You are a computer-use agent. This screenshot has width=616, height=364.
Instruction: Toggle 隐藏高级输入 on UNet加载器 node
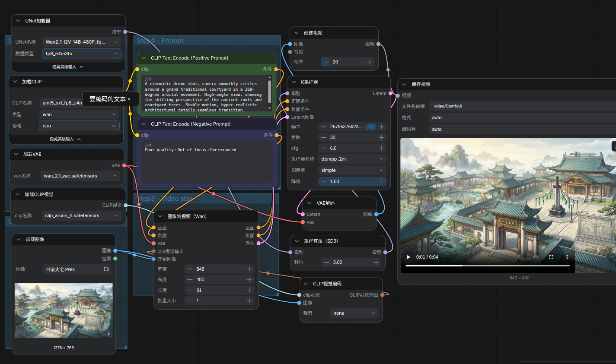(68, 67)
